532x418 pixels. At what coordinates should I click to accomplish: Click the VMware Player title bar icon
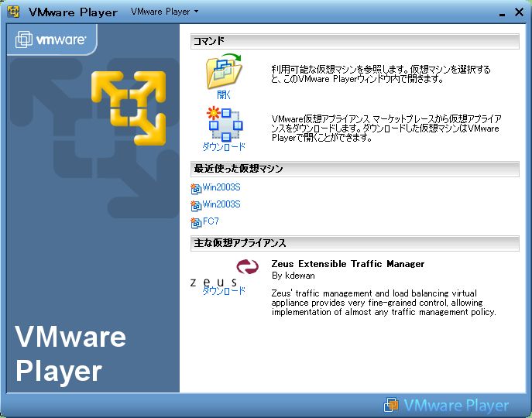[x=13, y=12]
